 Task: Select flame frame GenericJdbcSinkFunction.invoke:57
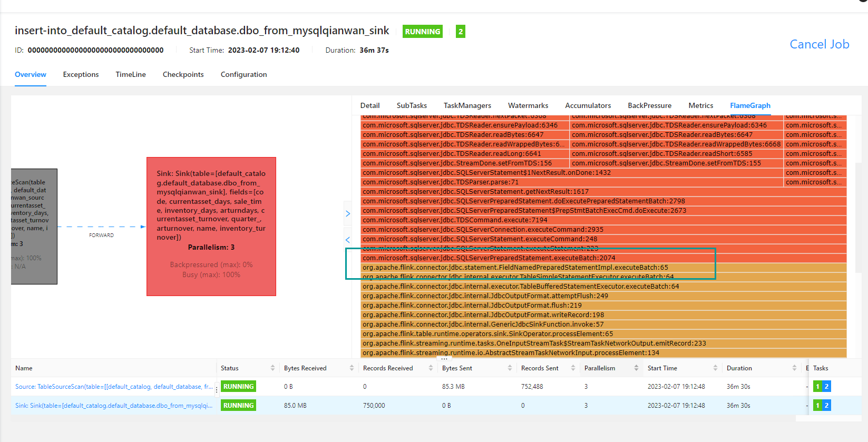[x=603, y=325]
